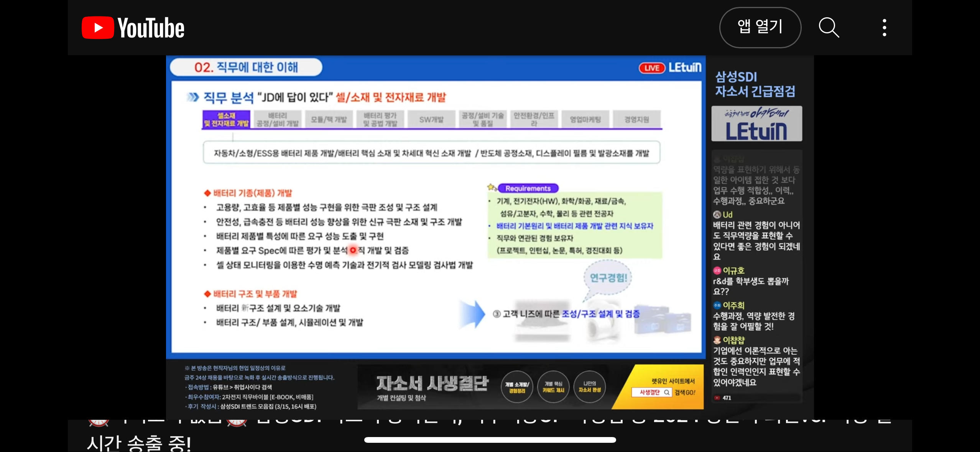Open the search magnifier icon
The width and height of the screenshot is (980, 452).
pos(829,28)
